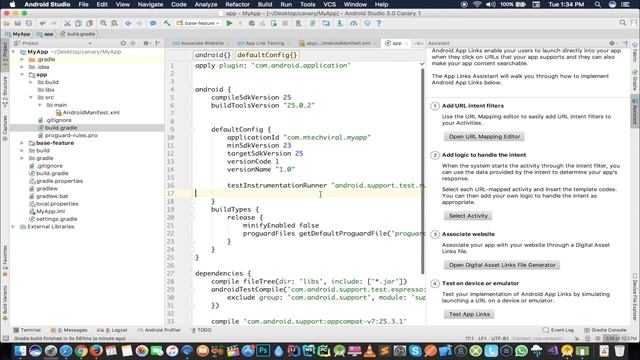Click the SDK Manager download icon
This screenshot has height=360, width=640.
coord(340,23)
